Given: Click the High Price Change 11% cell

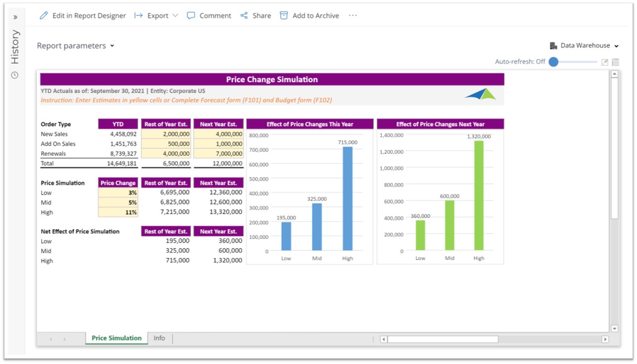Looking at the screenshot, I should coord(118,212).
